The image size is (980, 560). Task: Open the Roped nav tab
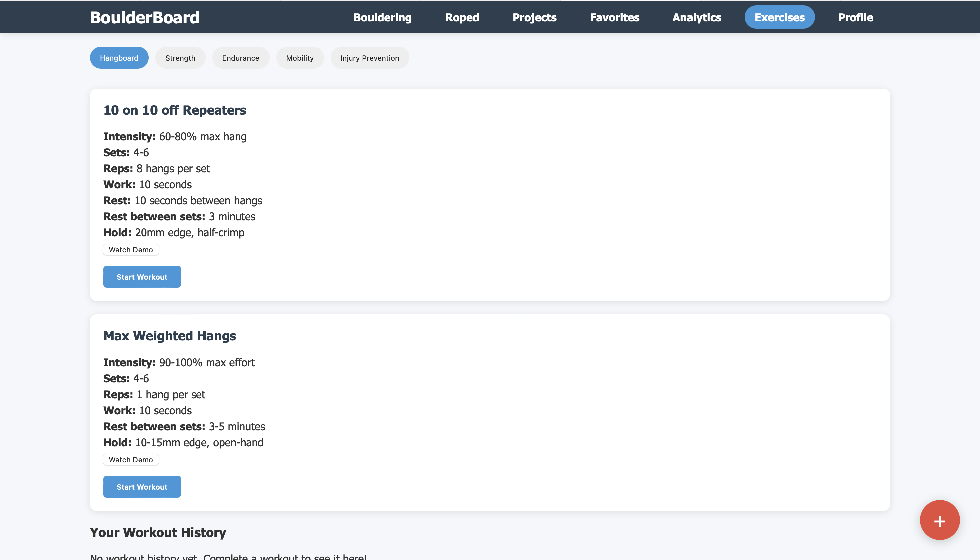point(462,17)
